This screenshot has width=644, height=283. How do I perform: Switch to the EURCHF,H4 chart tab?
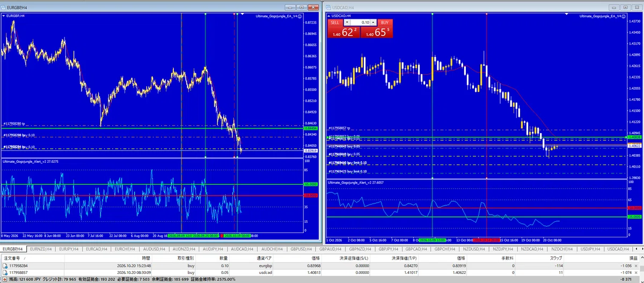126,249
